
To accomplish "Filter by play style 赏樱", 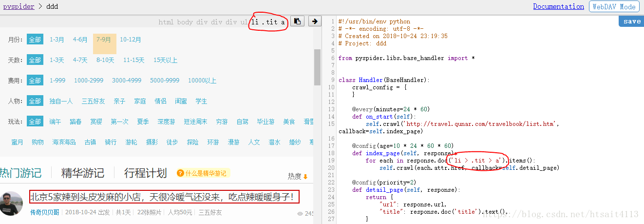I will 96,122.
